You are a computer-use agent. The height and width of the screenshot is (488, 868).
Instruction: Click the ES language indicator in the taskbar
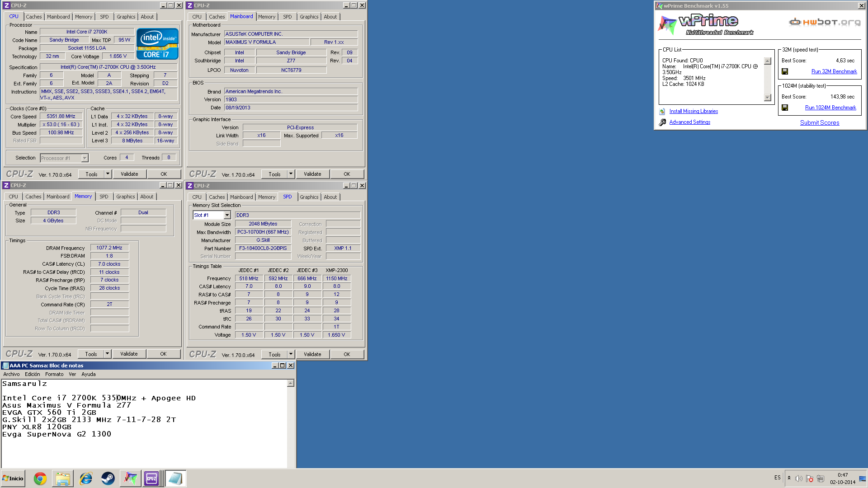(x=777, y=478)
